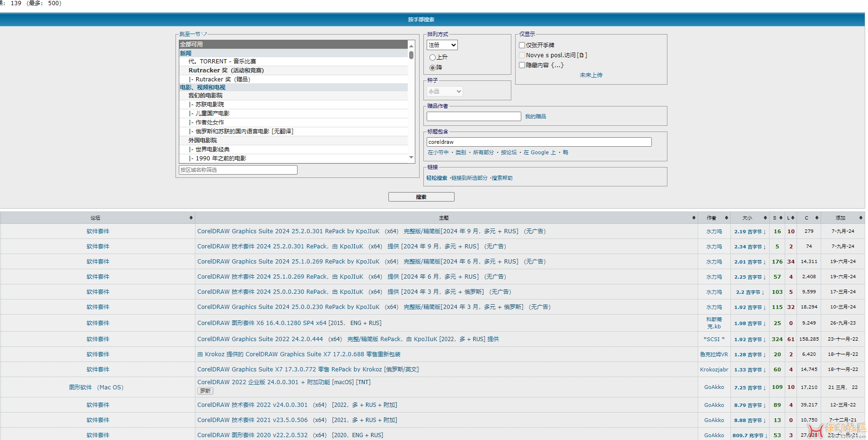
Task: Check the Novye s posl.访问 checkbox
Action: (522, 55)
